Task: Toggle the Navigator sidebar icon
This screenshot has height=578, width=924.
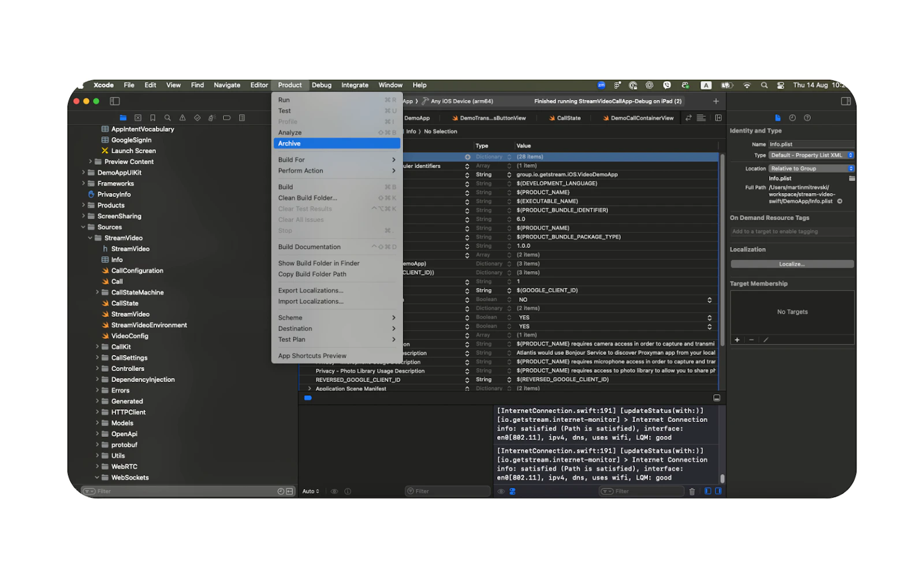Action: [114, 101]
